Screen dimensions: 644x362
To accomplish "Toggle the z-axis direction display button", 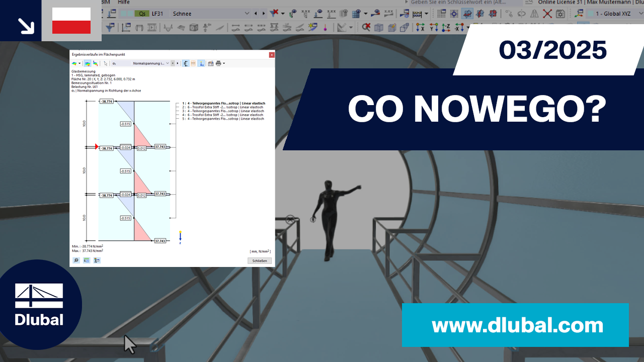I will [201, 63].
